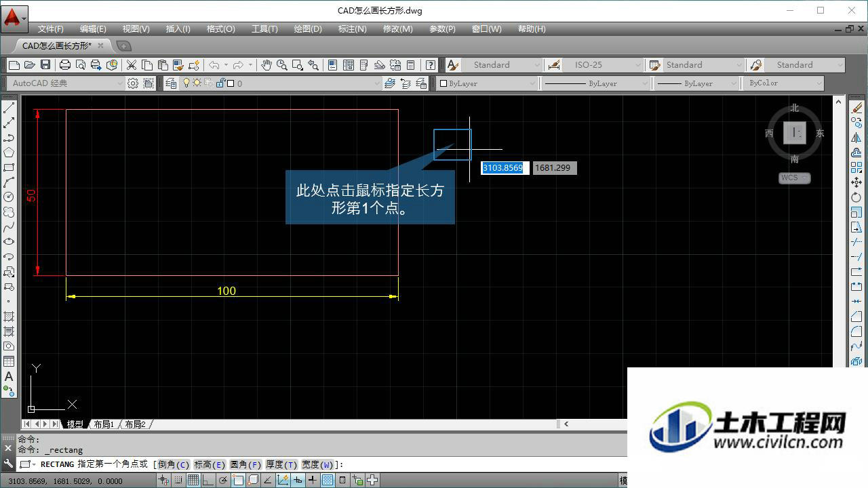This screenshot has width=868, height=488.
Task: Click the New drawing icon
Action: 14,65
